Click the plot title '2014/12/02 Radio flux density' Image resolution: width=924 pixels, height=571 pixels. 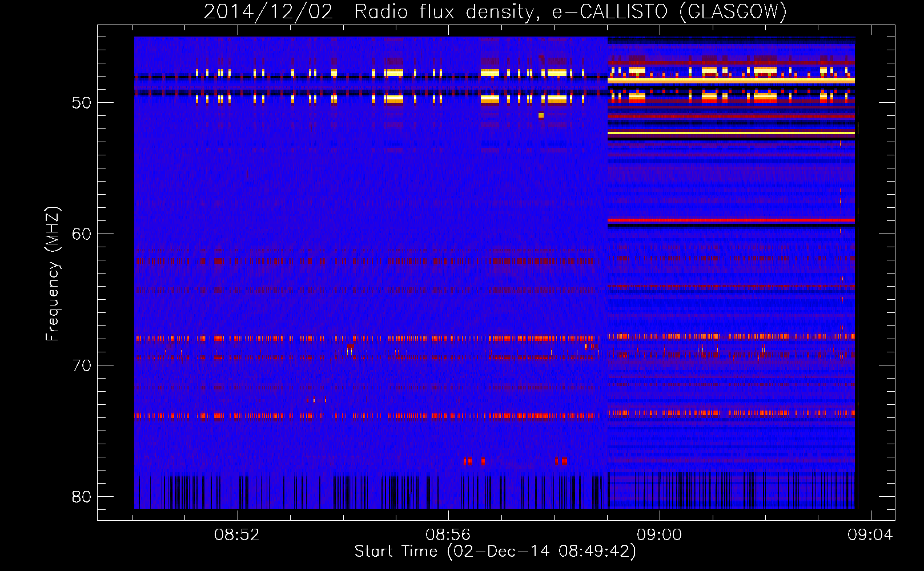pos(495,11)
